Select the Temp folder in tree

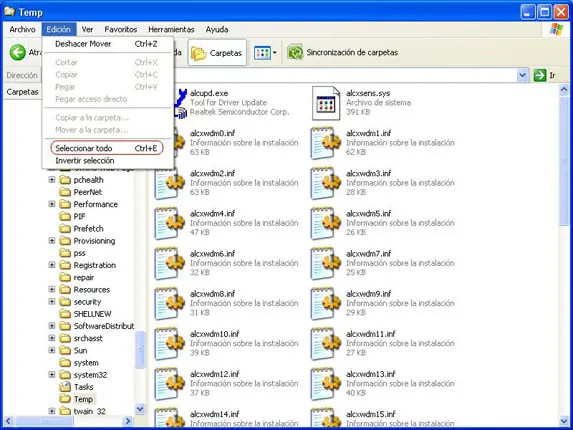(x=83, y=399)
